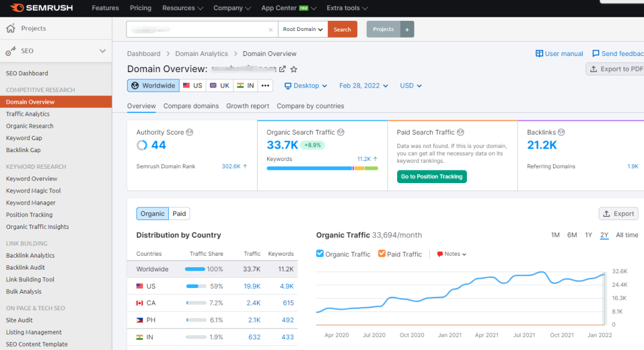The image size is (644, 350).
Task: Switch to Compare domains tab
Action: (191, 106)
